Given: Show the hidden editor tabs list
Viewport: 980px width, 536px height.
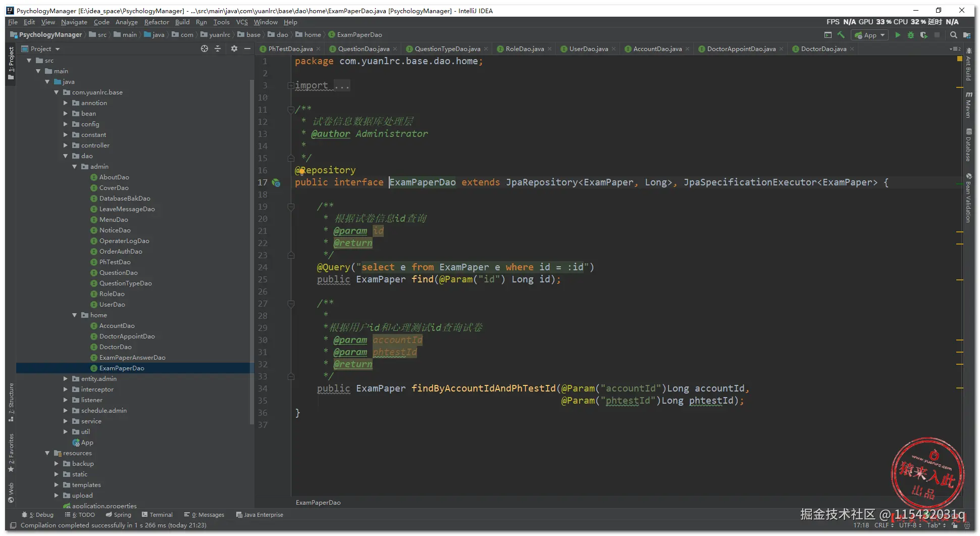Looking at the screenshot, I should [x=955, y=49].
